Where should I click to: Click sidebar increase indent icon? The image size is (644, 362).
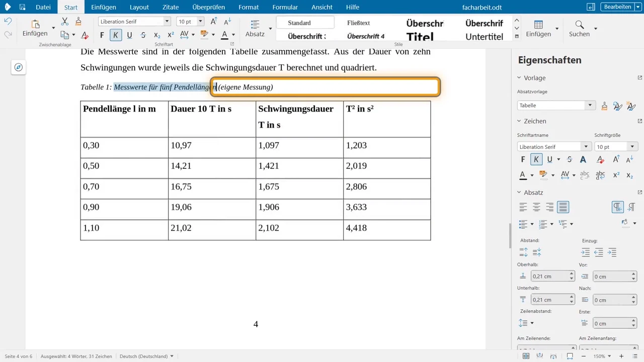(x=586, y=252)
